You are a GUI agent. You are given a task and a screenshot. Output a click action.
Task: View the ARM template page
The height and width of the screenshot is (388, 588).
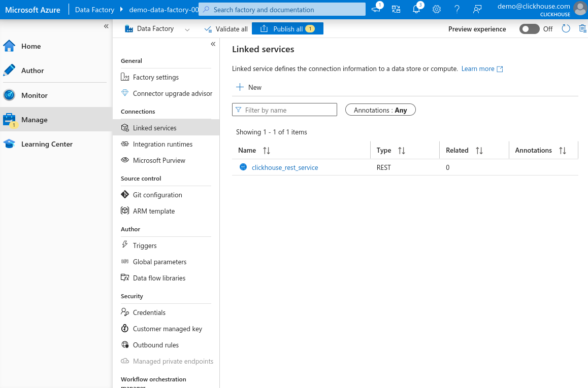(154, 211)
